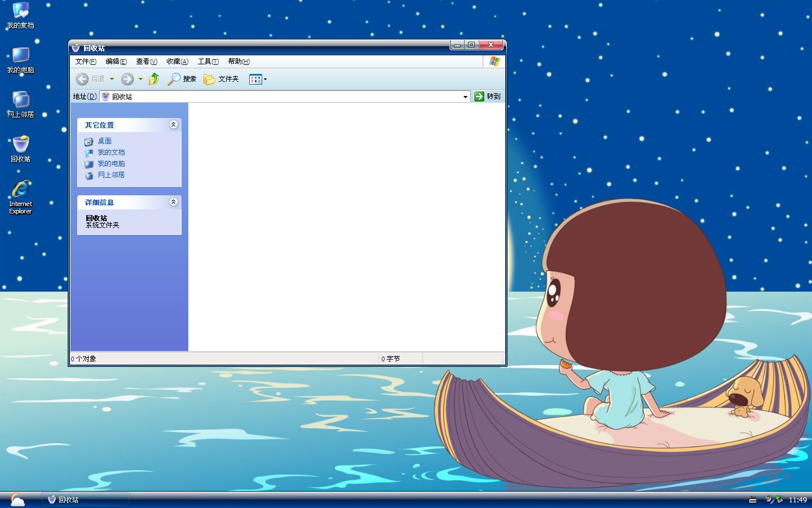Image resolution: width=812 pixels, height=508 pixels.
Task: Click the 系统文件夹 details text
Action: (x=103, y=225)
